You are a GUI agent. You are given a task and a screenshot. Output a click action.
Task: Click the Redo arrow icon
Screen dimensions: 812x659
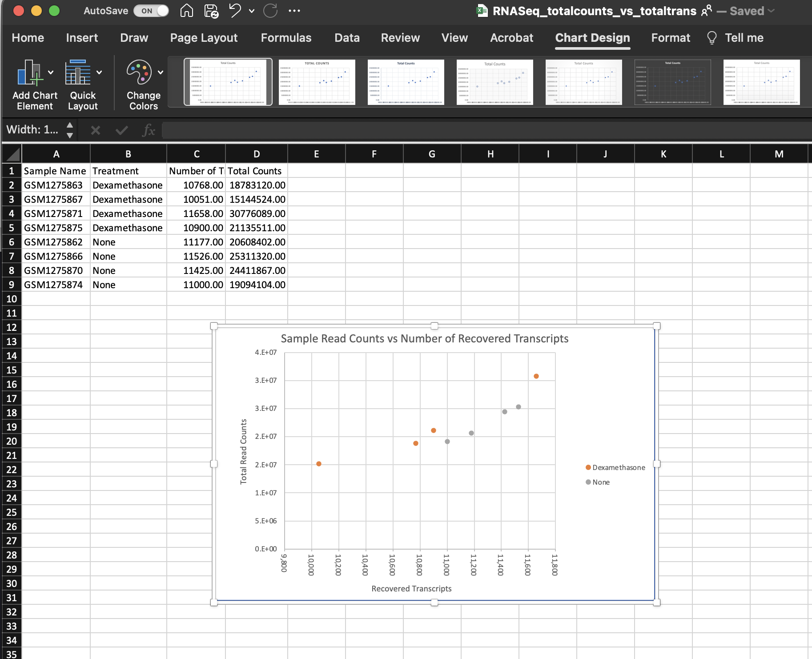pos(270,11)
